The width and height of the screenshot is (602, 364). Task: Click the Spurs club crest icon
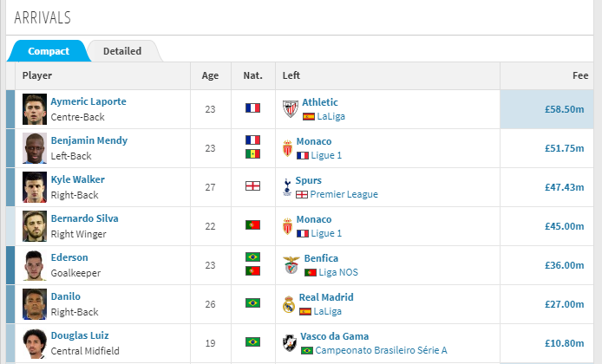[x=289, y=187]
